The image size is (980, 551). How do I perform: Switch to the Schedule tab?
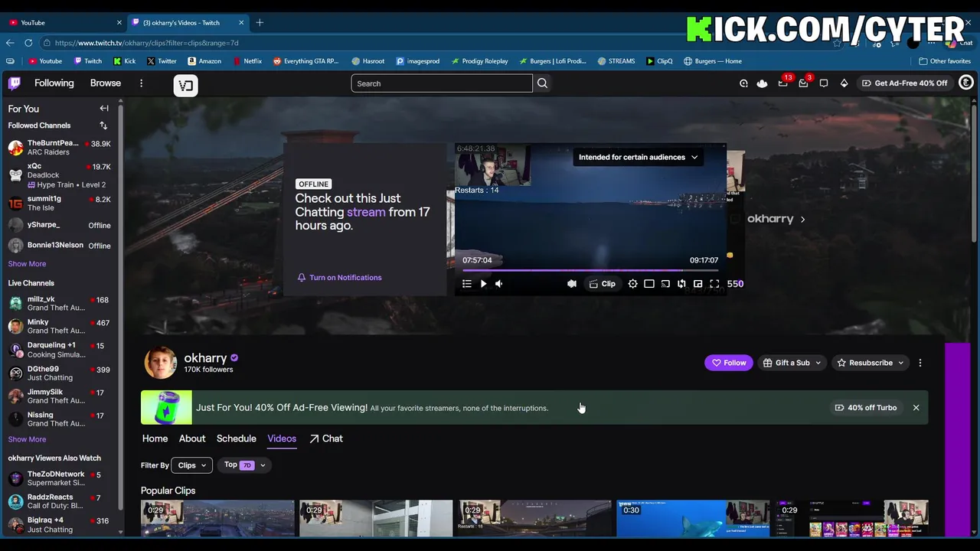point(236,439)
